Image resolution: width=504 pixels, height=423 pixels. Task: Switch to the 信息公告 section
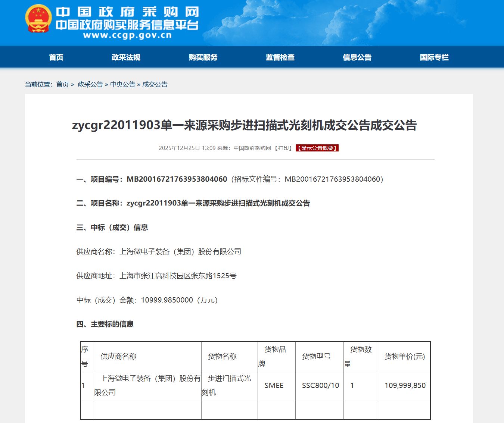click(x=357, y=57)
